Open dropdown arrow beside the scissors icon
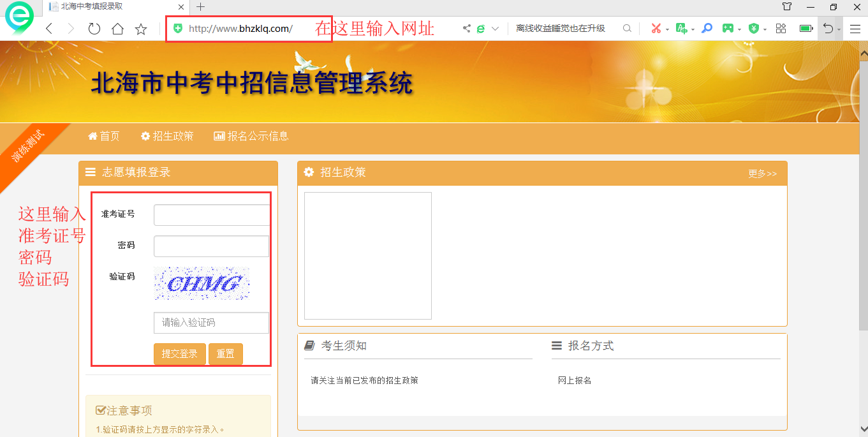868x437 pixels. point(667,29)
